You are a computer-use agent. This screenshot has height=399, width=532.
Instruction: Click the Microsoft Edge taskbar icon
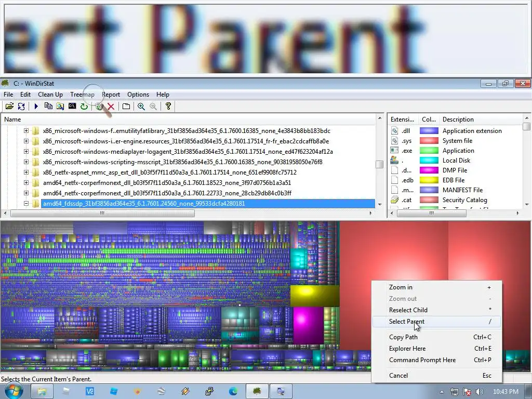[233, 392]
